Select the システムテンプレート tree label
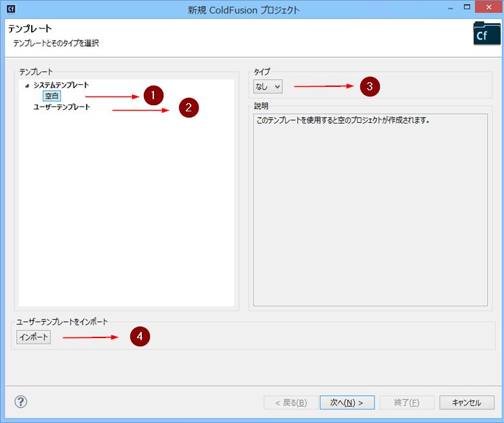This screenshot has width=504, height=423. click(61, 86)
